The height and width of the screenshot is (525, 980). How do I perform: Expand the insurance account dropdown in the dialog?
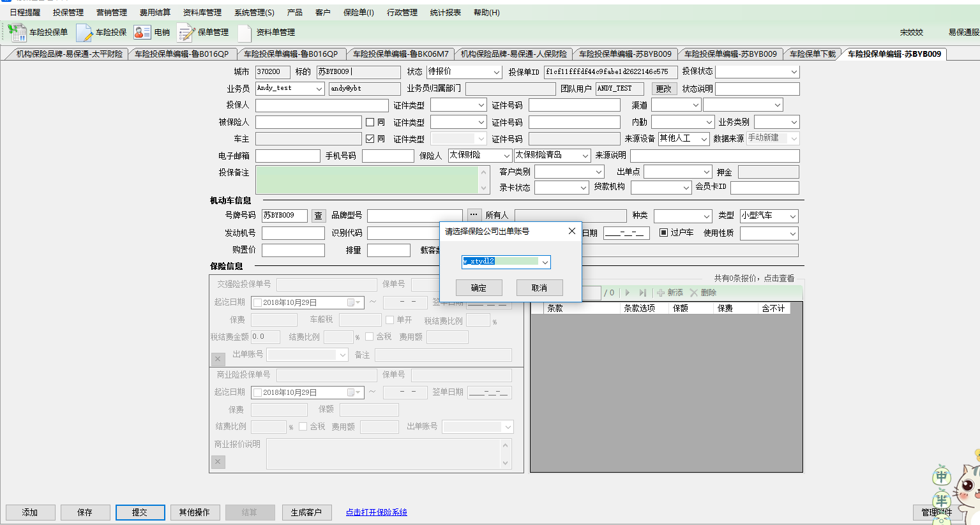(545, 262)
